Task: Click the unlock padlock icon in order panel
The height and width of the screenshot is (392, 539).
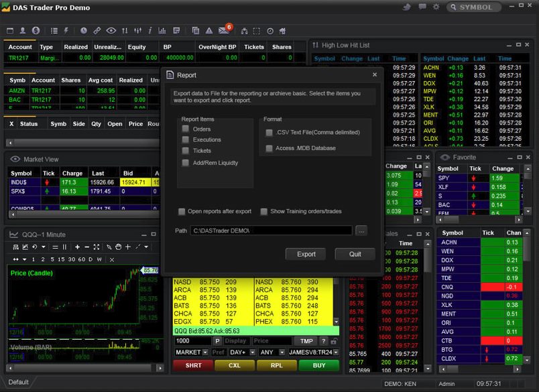Action: [x=334, y=341]
